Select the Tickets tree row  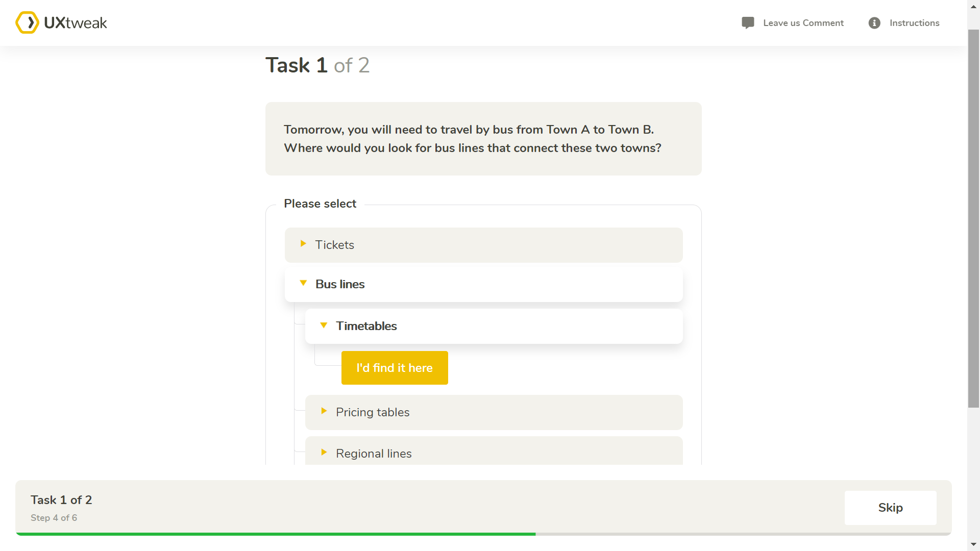tap(483, 245)
